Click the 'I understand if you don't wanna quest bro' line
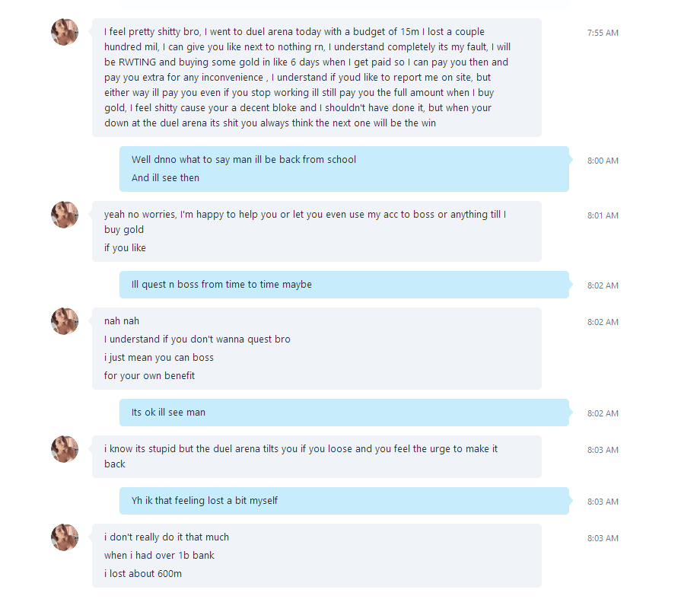The image size is (700, 612). pyautogui.click(x=197, y=339)
